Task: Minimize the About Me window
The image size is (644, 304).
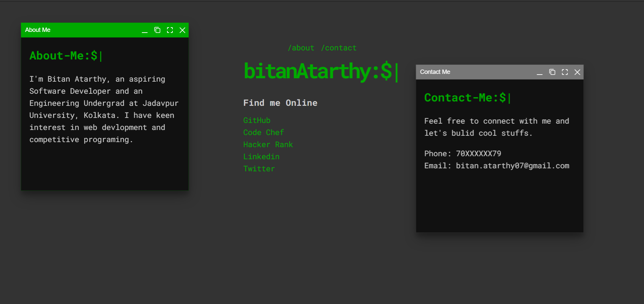Action: click(x=144, y=30)
